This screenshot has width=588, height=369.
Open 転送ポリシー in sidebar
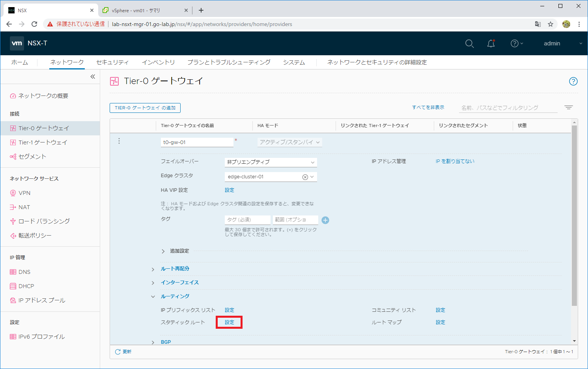tap(35, 236)
